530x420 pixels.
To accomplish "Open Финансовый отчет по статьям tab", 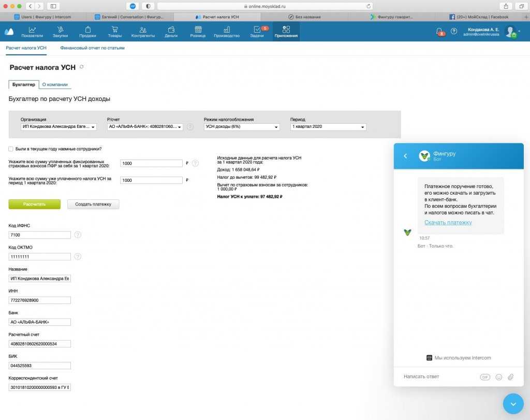I will [x=92, y=48].
